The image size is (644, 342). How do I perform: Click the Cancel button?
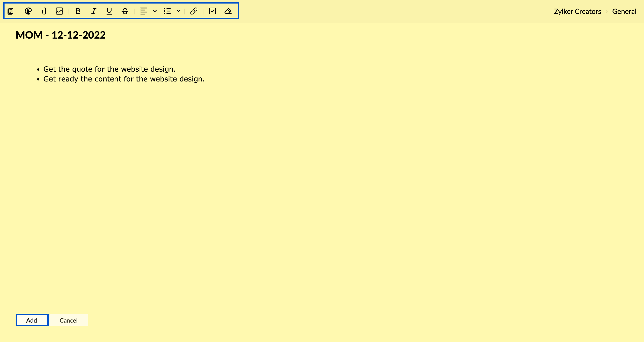pos(69,320)
